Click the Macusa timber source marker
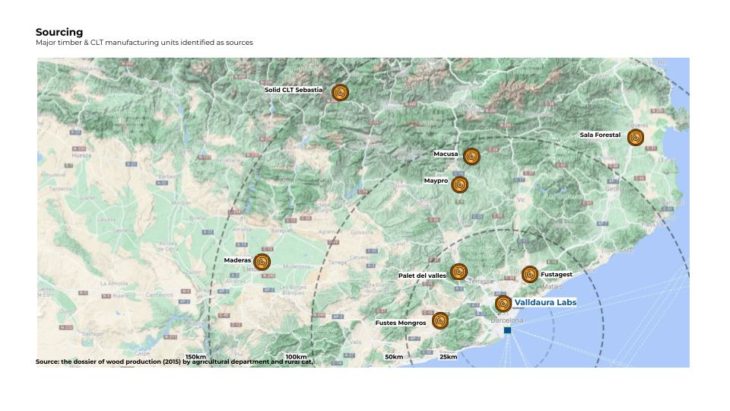This screenshot has height=411, width=730. point(472,156)
